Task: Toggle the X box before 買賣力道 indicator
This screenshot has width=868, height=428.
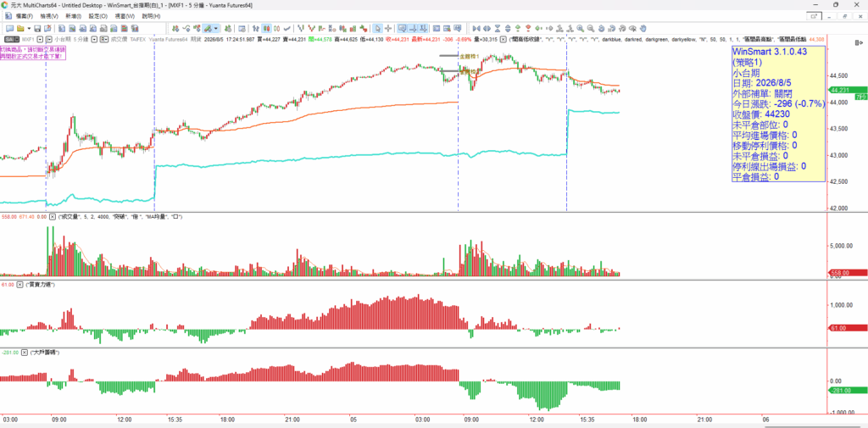Action: [x=20, y=284]
